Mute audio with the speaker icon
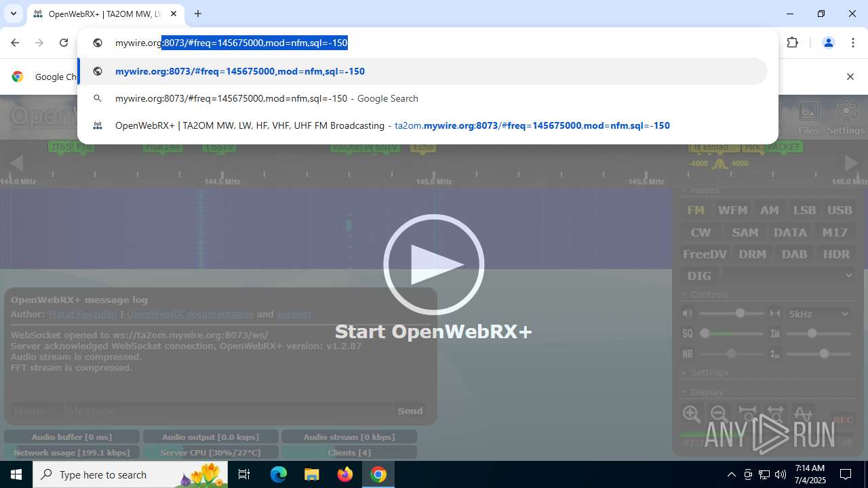Screen dimensions: 868x488 click(x=688, y=313)
